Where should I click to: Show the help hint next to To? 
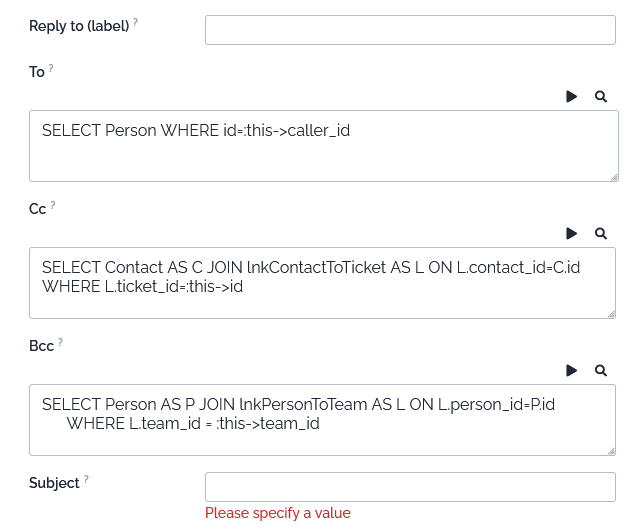click(51, 69)
